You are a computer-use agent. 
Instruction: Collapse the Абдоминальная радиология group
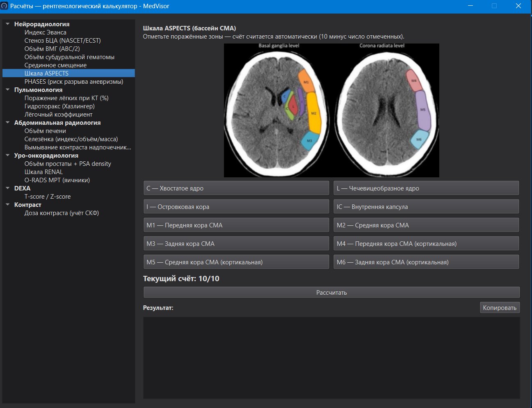8,122
